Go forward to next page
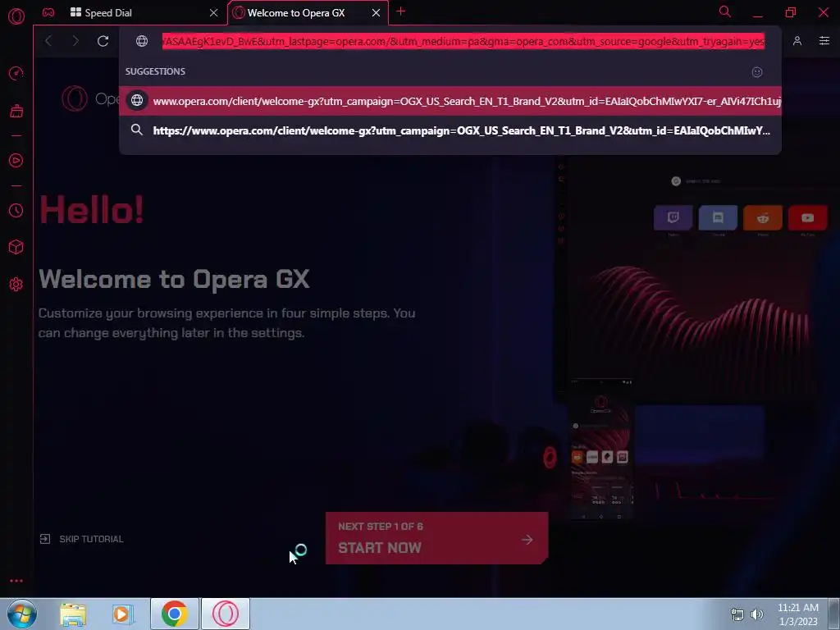The image size is (840, 630). (x=75, y=41)
